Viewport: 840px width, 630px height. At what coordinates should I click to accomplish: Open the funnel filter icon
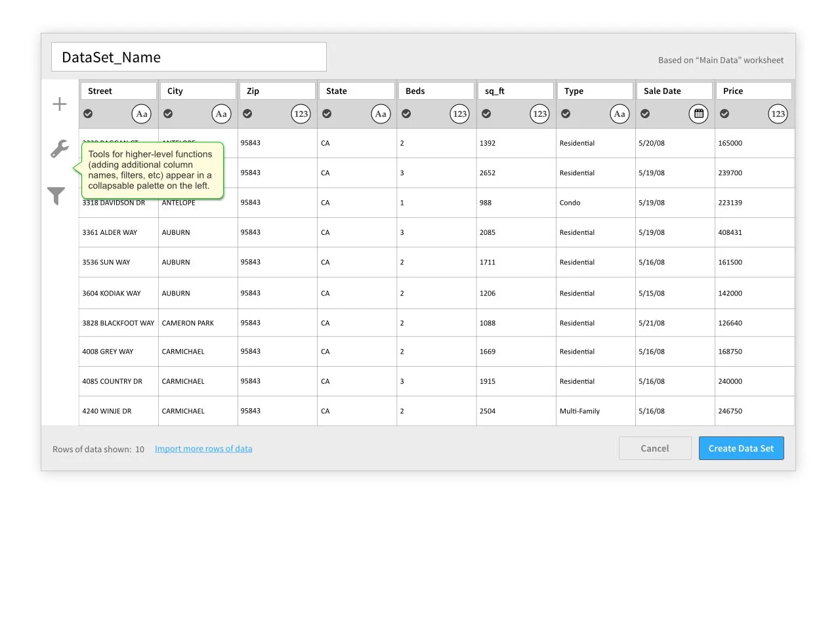(x=56, y=196)
